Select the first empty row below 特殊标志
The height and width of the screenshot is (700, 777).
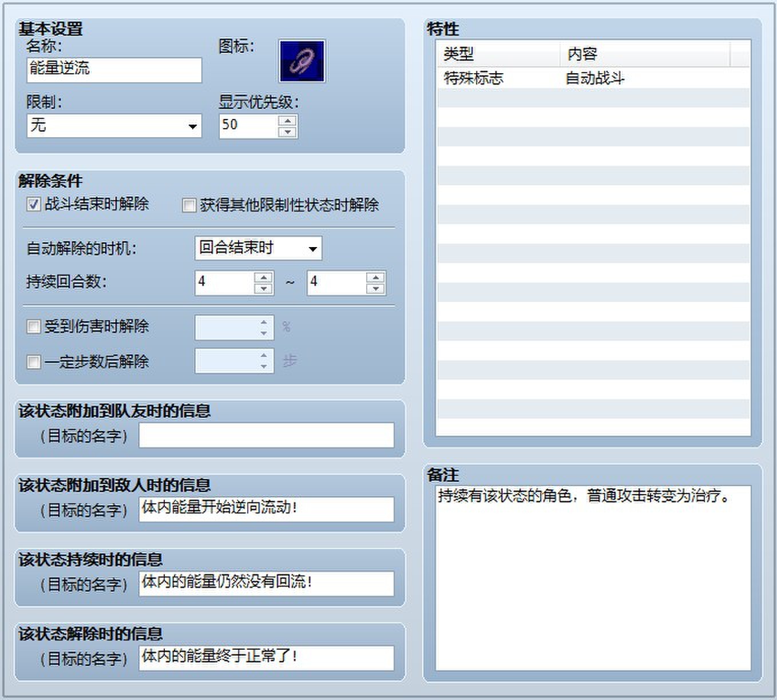point(593,98)
